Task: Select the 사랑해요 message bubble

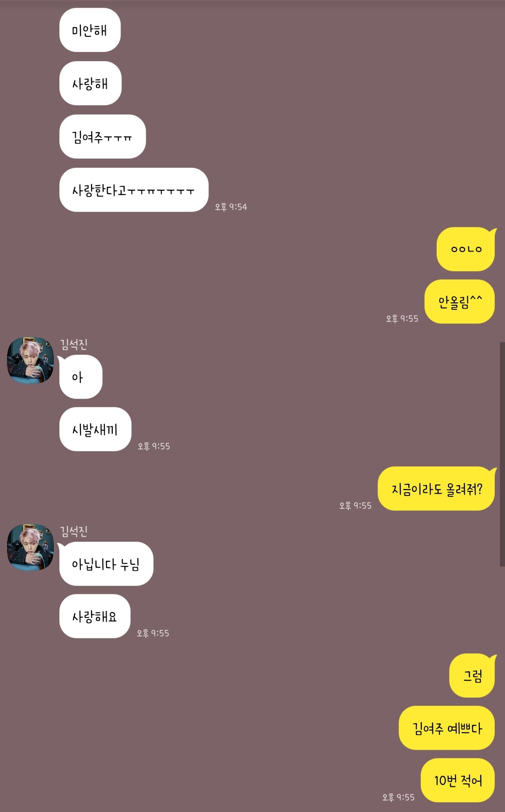Action: [95, 617]
